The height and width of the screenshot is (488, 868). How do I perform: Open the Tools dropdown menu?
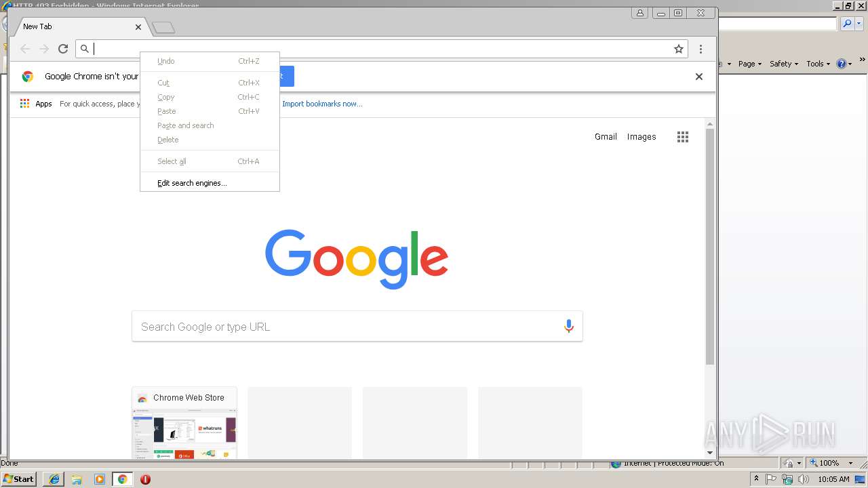point(818,64)
